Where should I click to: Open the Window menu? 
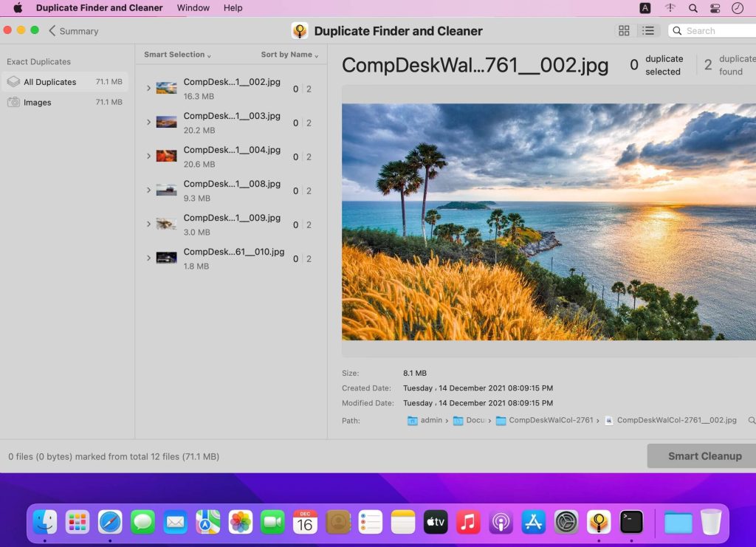coord(193,8)
